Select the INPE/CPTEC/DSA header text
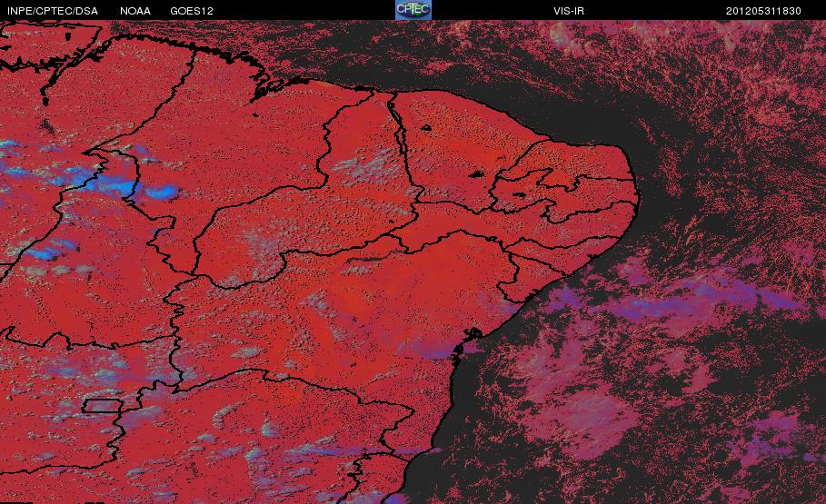The width and height of the screenshot is (826, 504). [53, 11]
